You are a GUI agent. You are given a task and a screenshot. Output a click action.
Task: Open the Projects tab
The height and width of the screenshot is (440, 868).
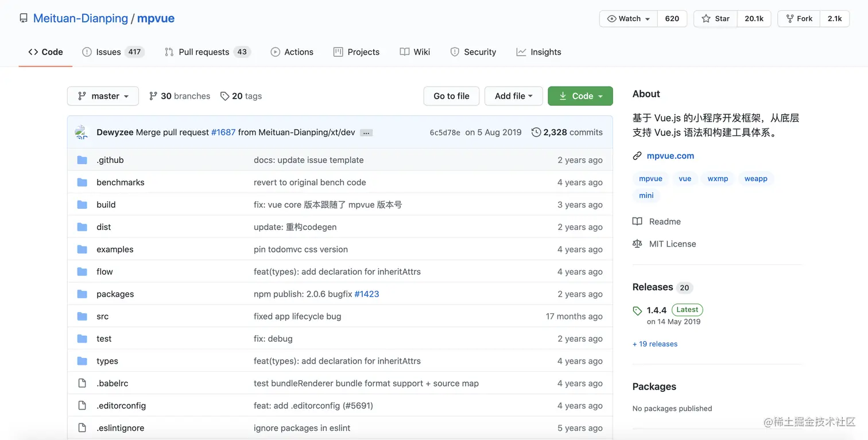click(356, 52)
